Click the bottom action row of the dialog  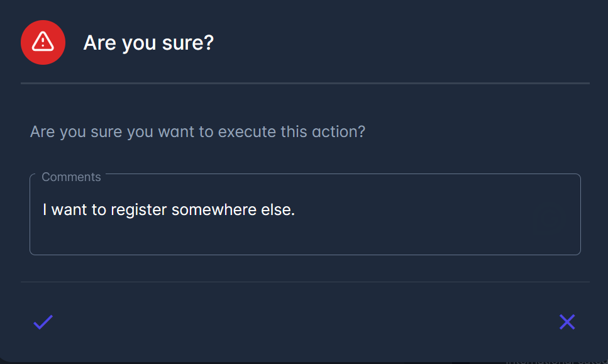[x=305, y=321]
